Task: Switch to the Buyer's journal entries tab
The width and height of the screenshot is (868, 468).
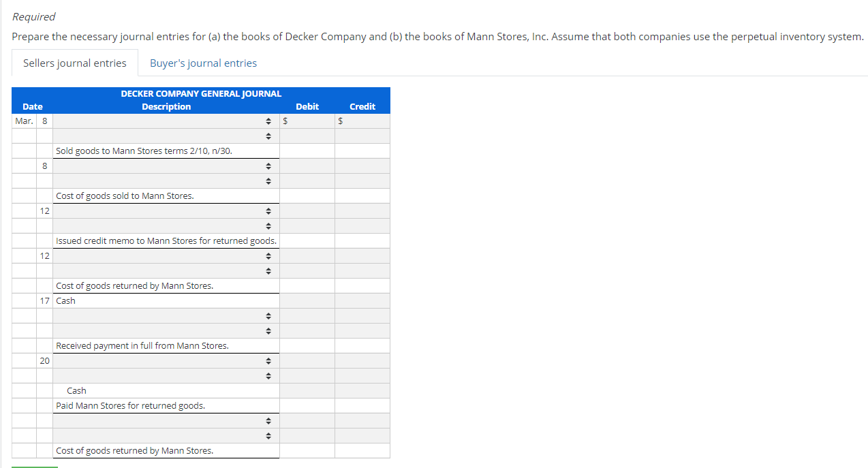Action: tap(203, 63)
